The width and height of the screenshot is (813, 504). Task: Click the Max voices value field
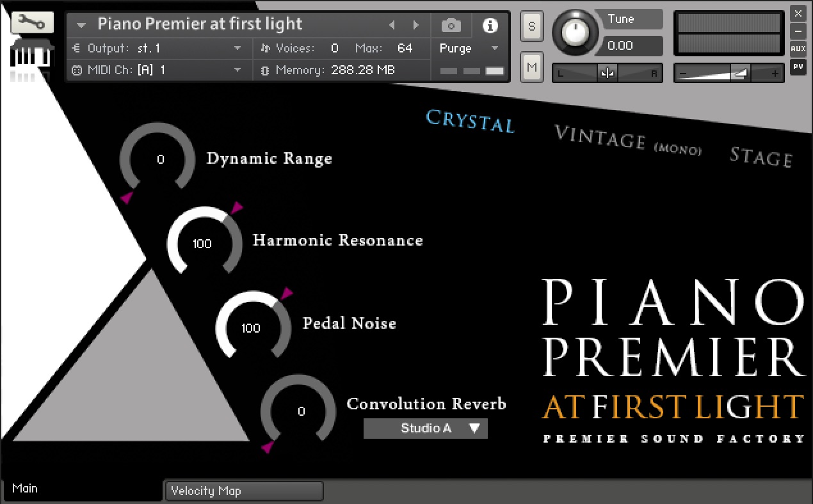[405, 49]
